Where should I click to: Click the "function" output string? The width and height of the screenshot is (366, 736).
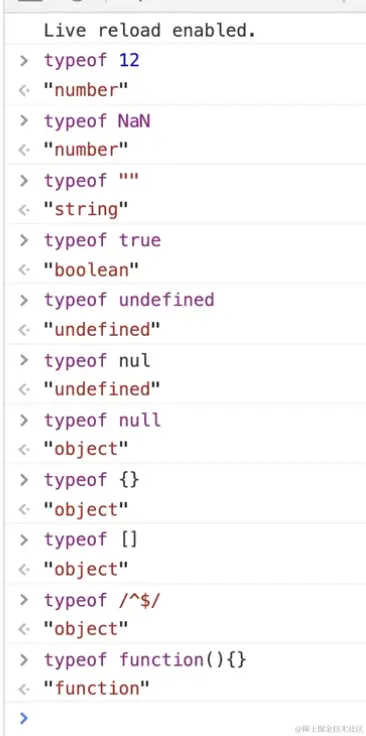pyautogui.click(x=97, y=689)
